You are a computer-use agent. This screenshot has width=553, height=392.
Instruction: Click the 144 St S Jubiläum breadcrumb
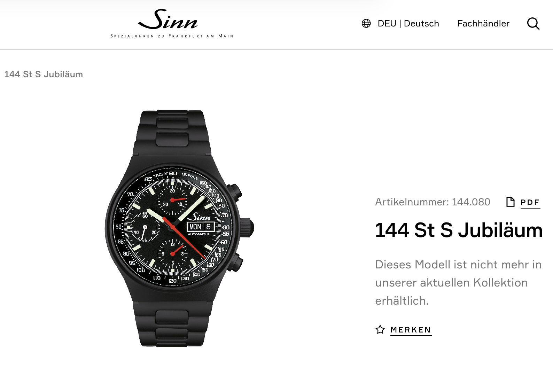(44, 74)
